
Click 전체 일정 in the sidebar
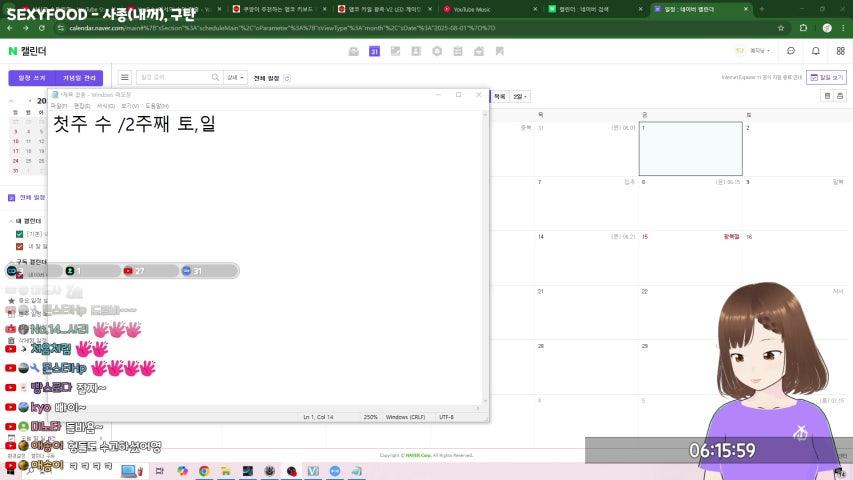tap(32, 198)
